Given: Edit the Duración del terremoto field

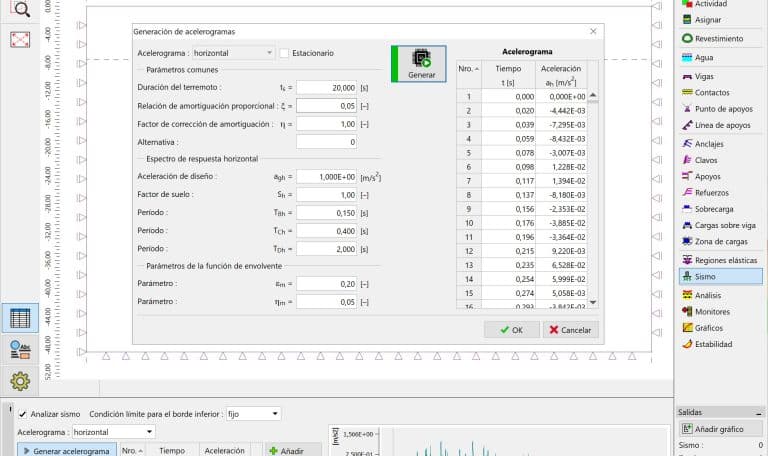Looking at the screenshot, I should pyautogui.click(x=327, y=88).
